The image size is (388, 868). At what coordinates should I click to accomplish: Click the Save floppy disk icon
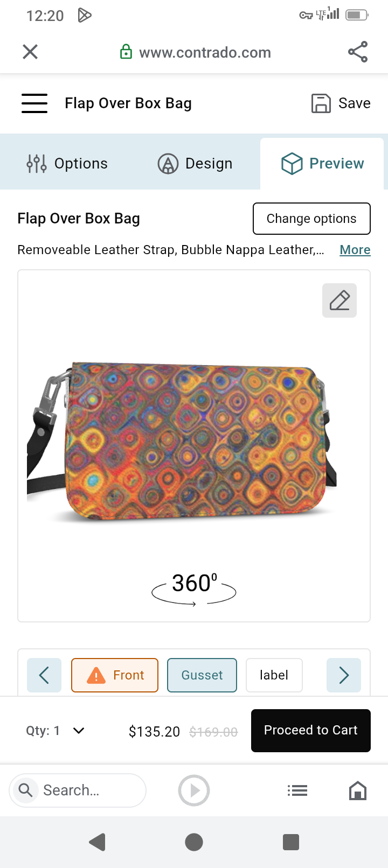point(321,103)
